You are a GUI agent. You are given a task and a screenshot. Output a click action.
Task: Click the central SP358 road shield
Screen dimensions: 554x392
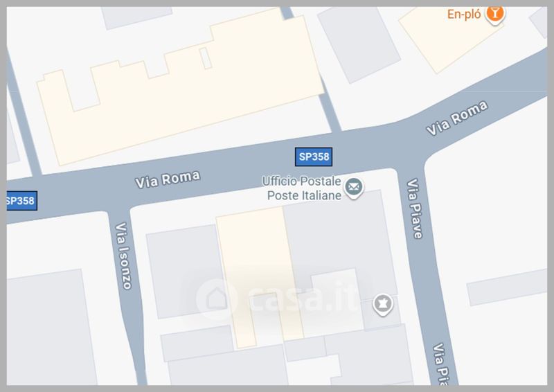[314, 157]
